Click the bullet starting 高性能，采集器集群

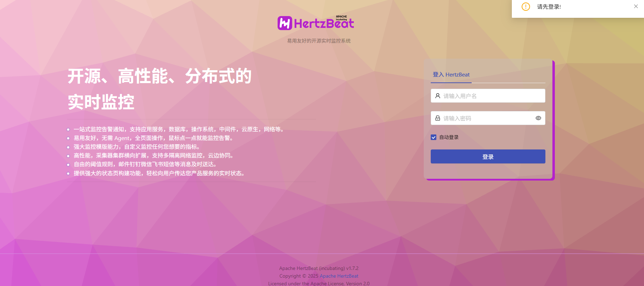coord(154,155)
